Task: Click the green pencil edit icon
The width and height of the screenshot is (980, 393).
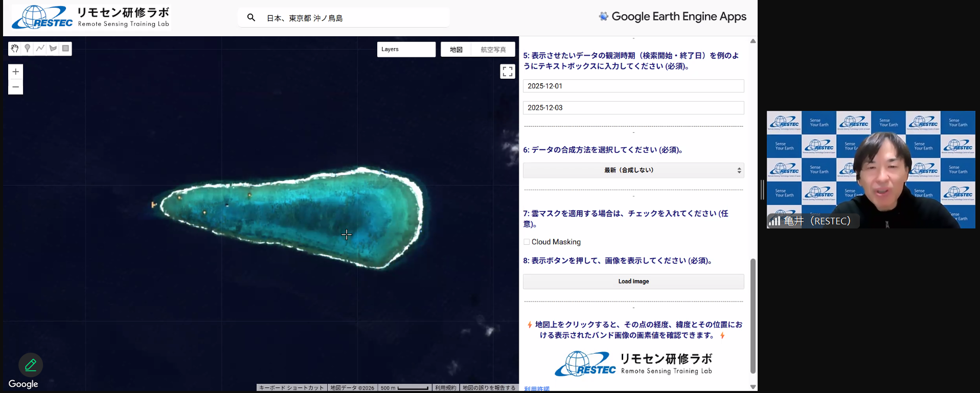Action: tap(31, 365)
